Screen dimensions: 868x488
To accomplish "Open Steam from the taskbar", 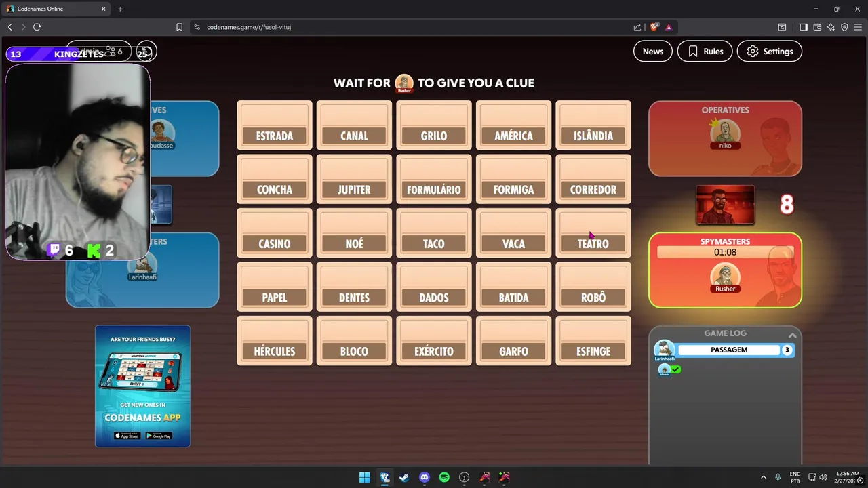I will (404, 477).
